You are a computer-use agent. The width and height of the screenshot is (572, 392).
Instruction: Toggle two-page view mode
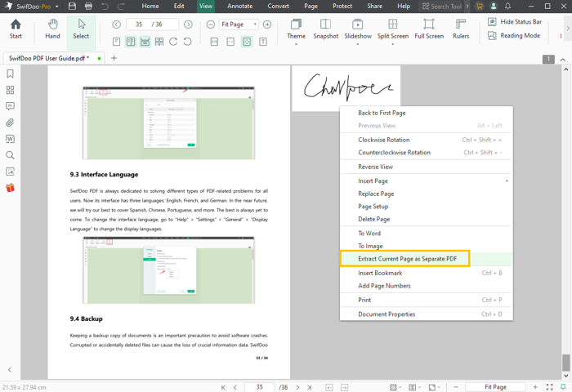(131, 42)
